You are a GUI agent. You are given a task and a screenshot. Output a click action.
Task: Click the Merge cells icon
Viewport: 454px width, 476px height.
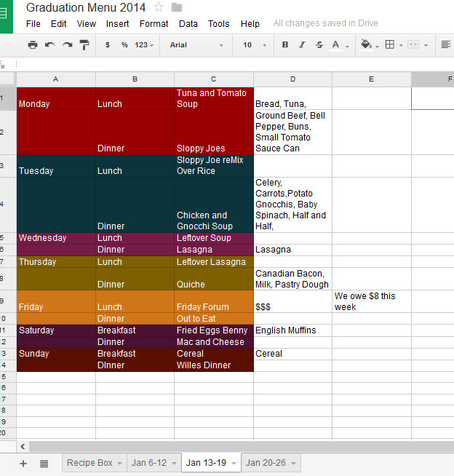pyautogui.click(x=413, y=44)
